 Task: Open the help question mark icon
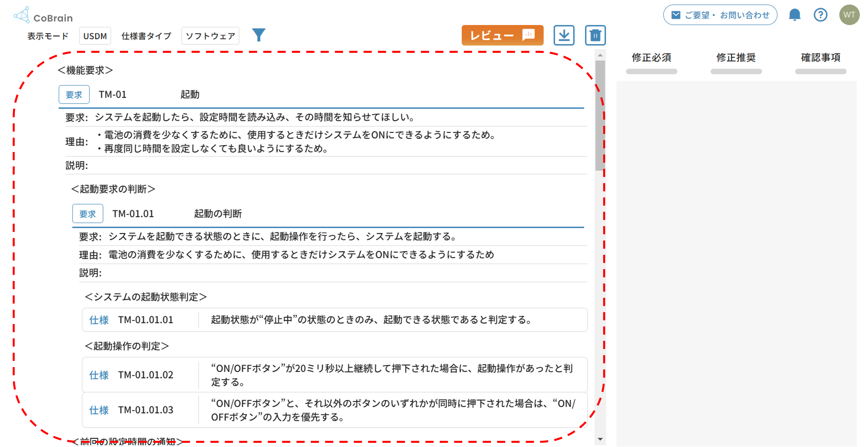pyautogui.click(x=820, y=15)
